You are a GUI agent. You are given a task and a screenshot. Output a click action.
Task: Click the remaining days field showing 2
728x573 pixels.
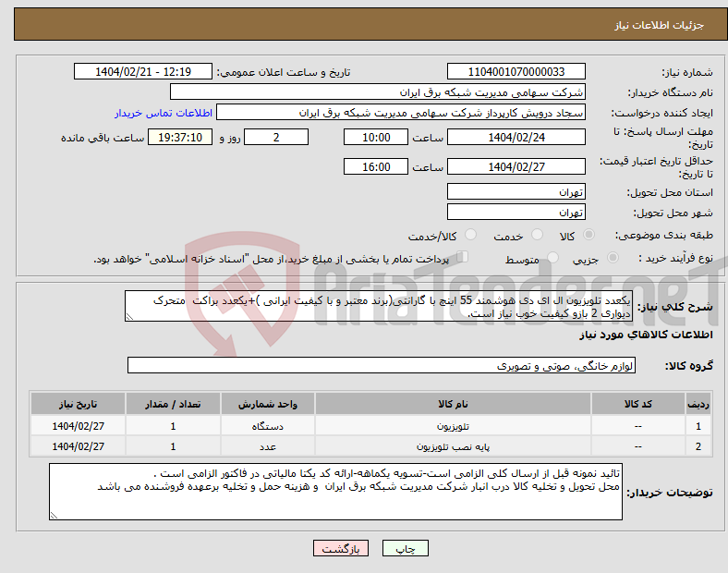pyautogui.click(x=276, y=137)
